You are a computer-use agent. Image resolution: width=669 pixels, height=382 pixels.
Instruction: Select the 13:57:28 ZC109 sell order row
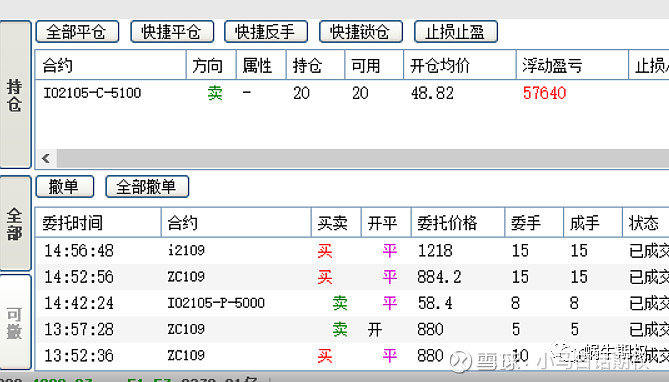352,329
